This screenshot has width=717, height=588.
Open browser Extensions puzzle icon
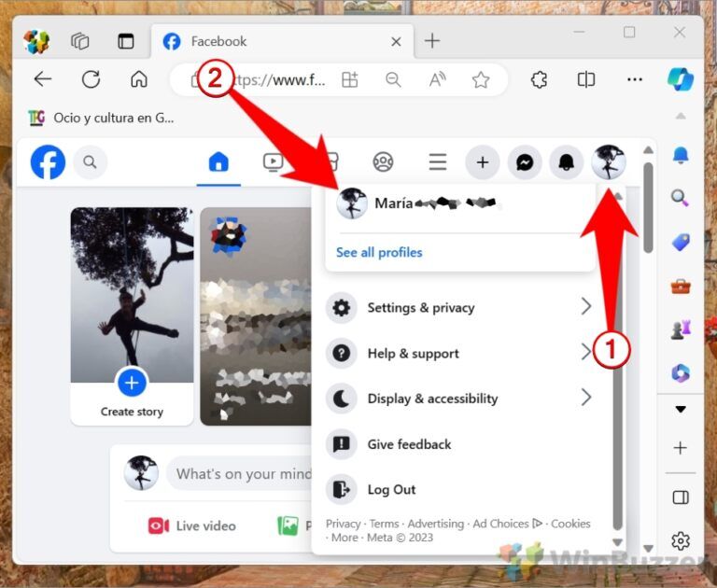(x=539, y=79)
